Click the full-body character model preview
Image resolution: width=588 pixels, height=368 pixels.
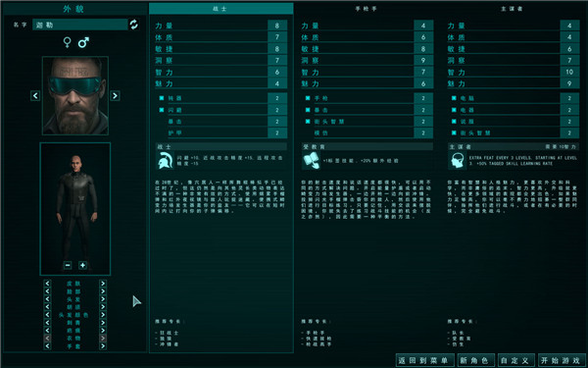[75, 209]
